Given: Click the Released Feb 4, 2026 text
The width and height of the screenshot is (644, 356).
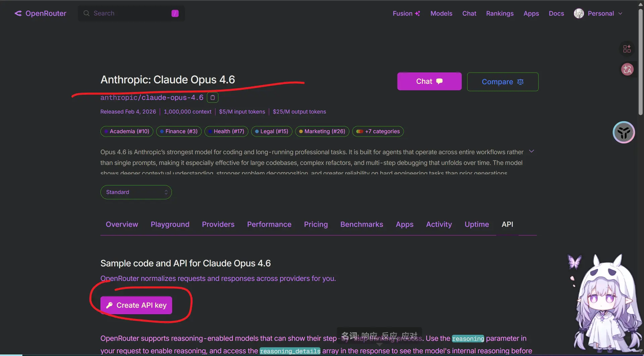Looking at the screenshot, I should coord(128,112).
